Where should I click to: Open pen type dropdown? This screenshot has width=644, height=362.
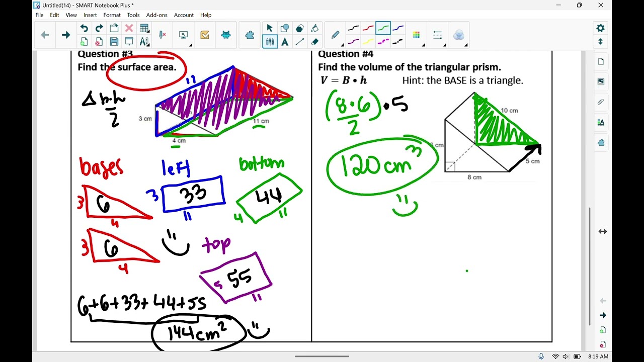coord(336,35)
